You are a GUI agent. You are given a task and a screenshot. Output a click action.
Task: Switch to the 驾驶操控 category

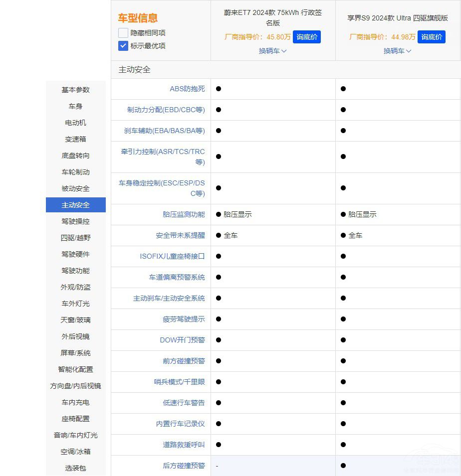[75, 221]
